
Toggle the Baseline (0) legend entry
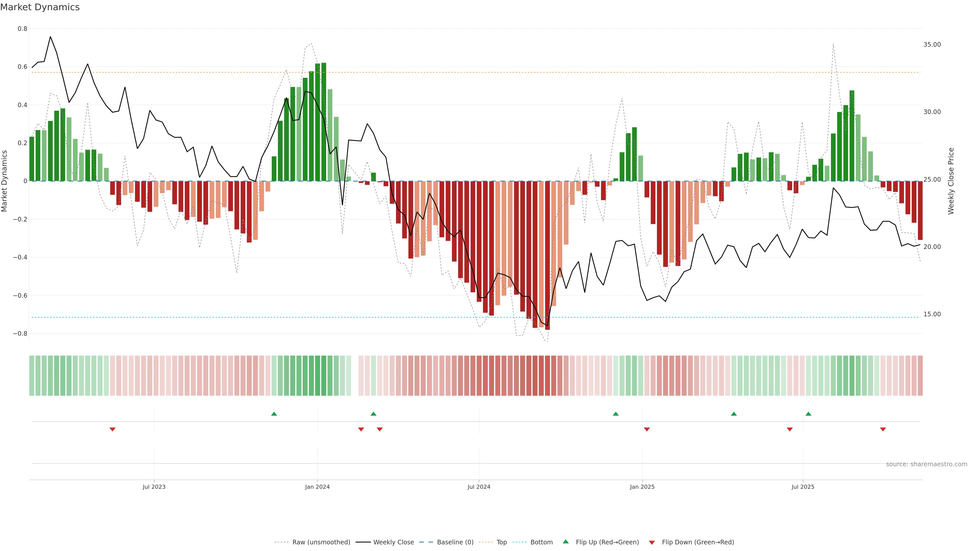[x=455, y=542]
